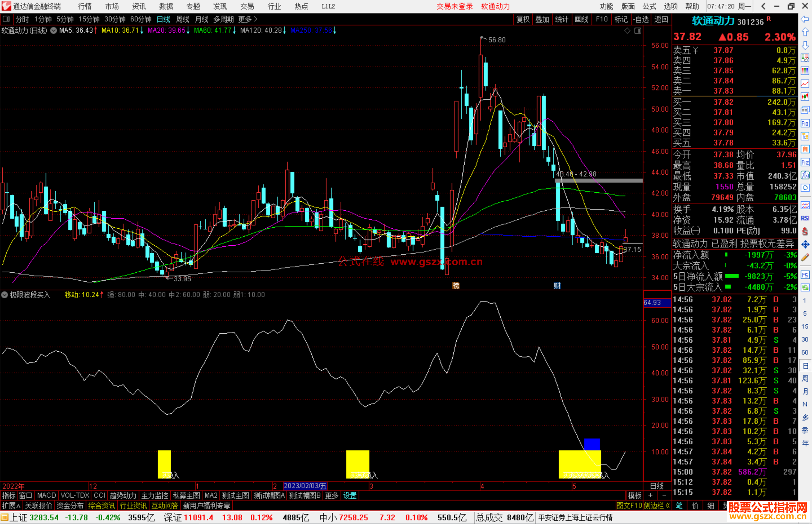This screenshot has height=524, width=812.
Task: Click the f(x) formula icon
Action: tap(805, 175)
